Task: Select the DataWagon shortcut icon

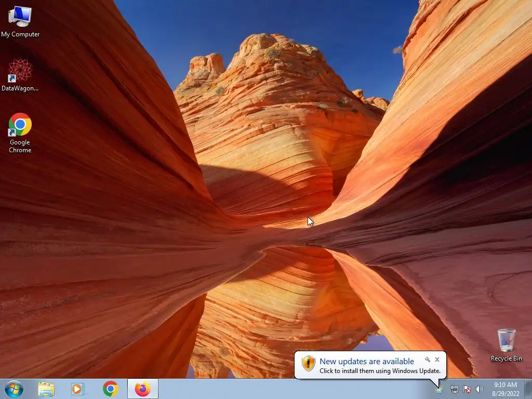Action: [x=20, y=75]
